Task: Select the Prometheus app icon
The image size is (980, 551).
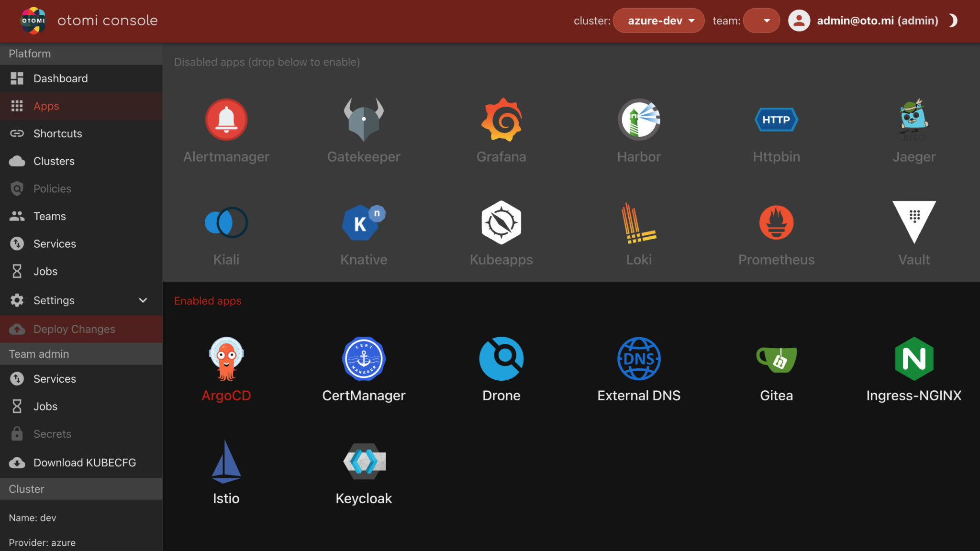Action: click(x=776, y=222)
